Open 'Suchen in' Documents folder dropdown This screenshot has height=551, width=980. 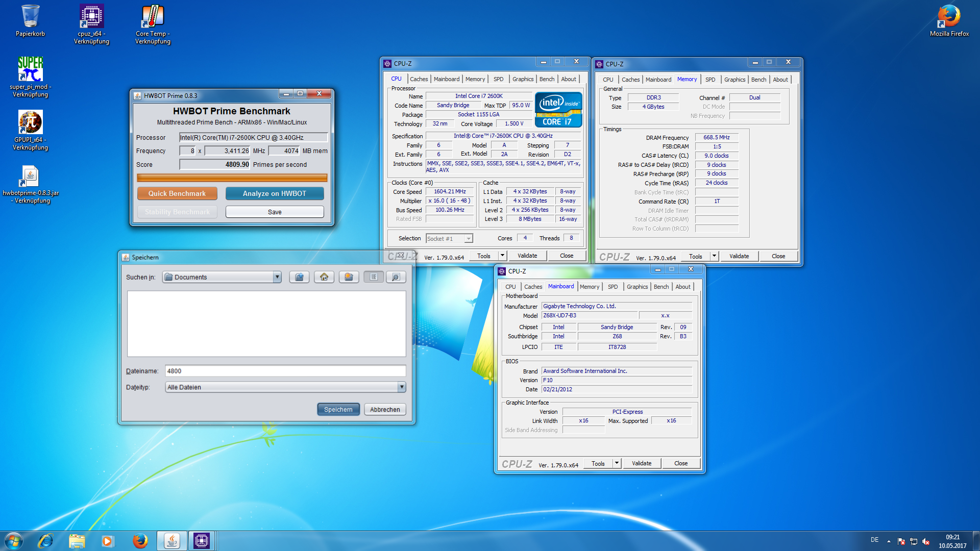click(x=277, y=277)
